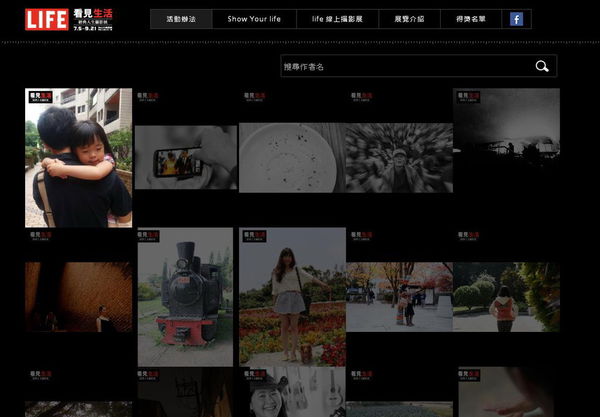The width and height of the screenshot is (600, 417).
Task: View the 得獎名單 winners list
Action: point(470,19)
